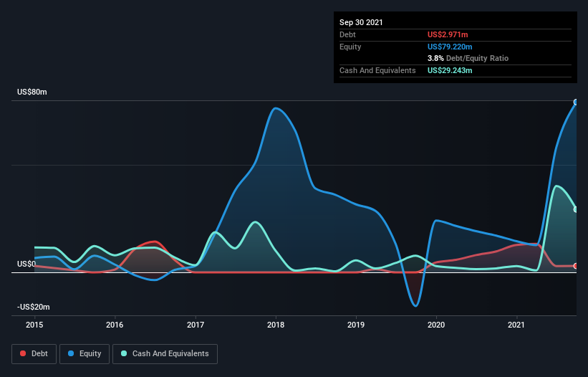Image resolution: width=588 pixels, height=377 pixels.
Task: Click the Equity trough below zero in late 2019
Action: 415,306
